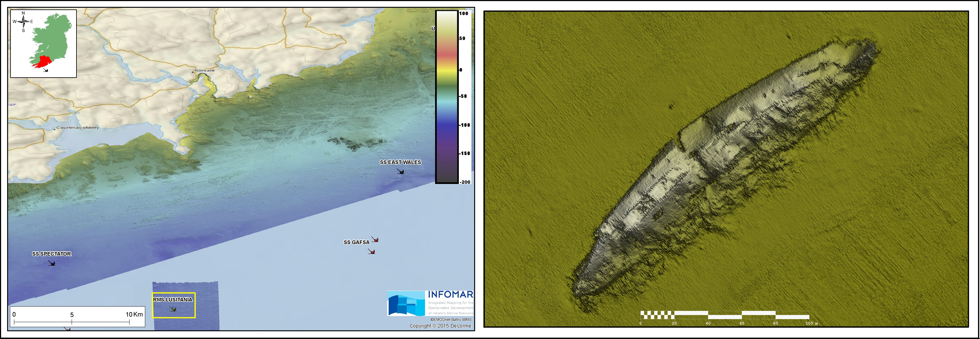980x339 pixels.
Task: Click the 5 mark on the kilometre scale bar
Action: tap(72, 315)
